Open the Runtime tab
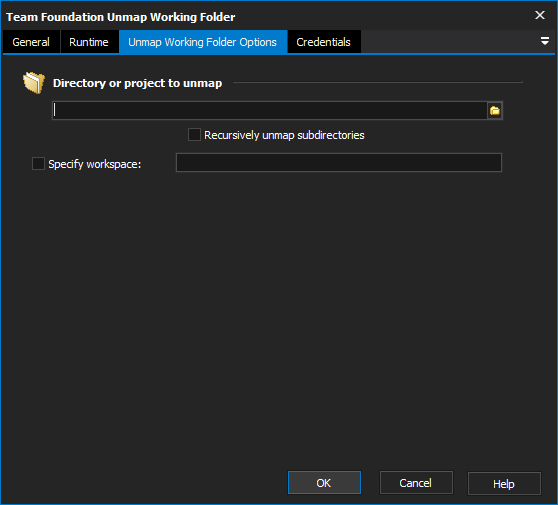 pos(89,42)
